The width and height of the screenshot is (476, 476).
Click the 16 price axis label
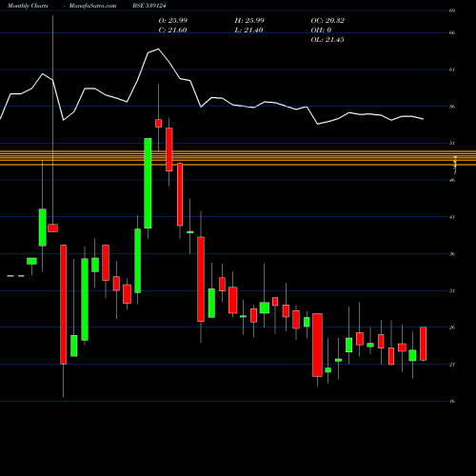452,401
